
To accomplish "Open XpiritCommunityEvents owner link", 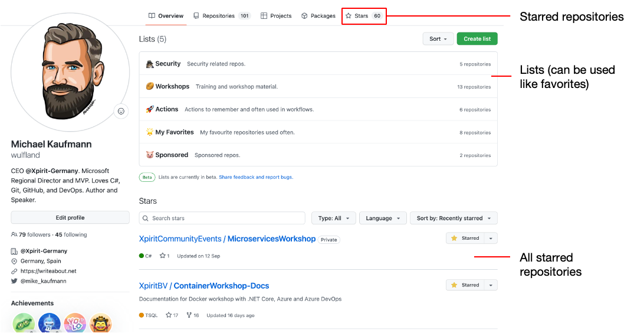I will pyautogui.click(x=180, y=239).
